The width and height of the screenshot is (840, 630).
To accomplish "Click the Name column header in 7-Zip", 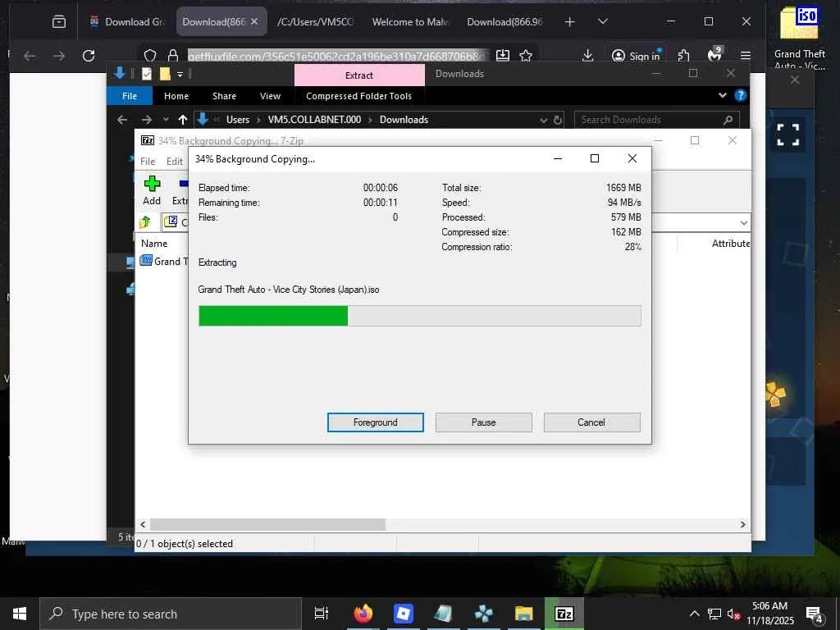I will [154, 243].
